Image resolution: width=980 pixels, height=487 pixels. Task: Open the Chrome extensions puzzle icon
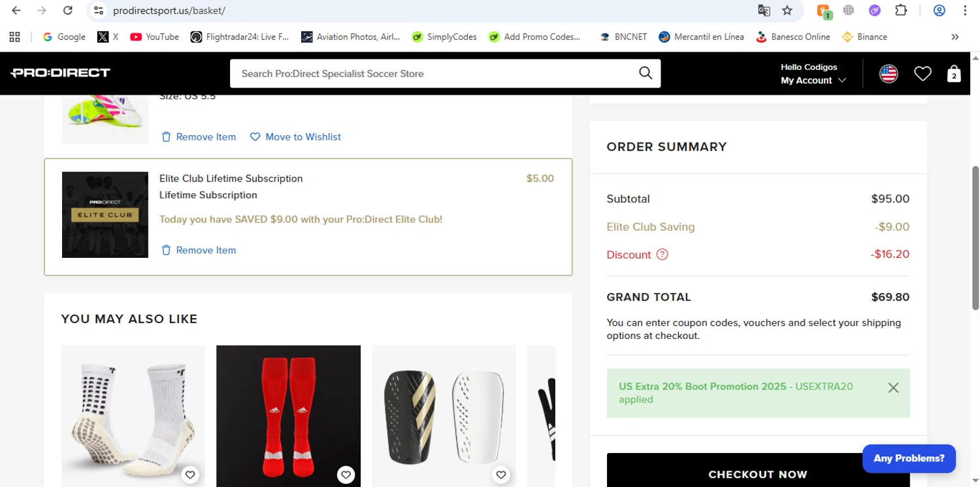[901, 10]
